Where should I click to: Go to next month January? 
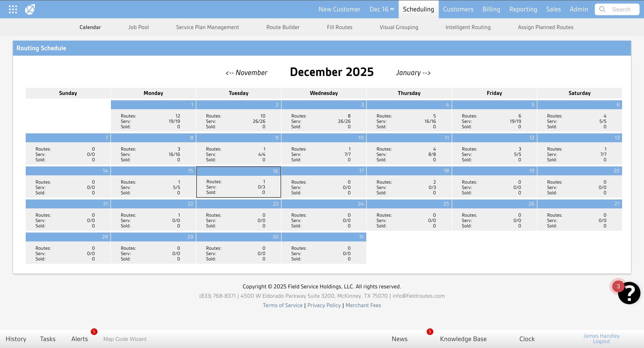click(413, 73)
